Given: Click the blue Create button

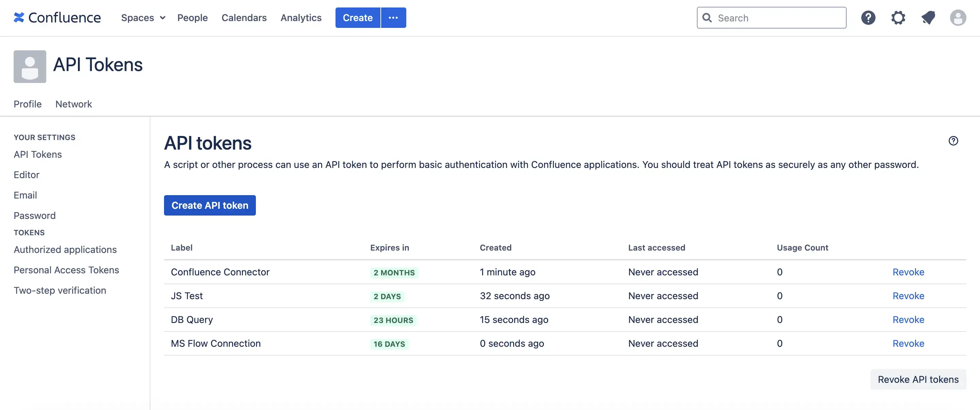Looking at the screenshot, I should pos(358,17).
